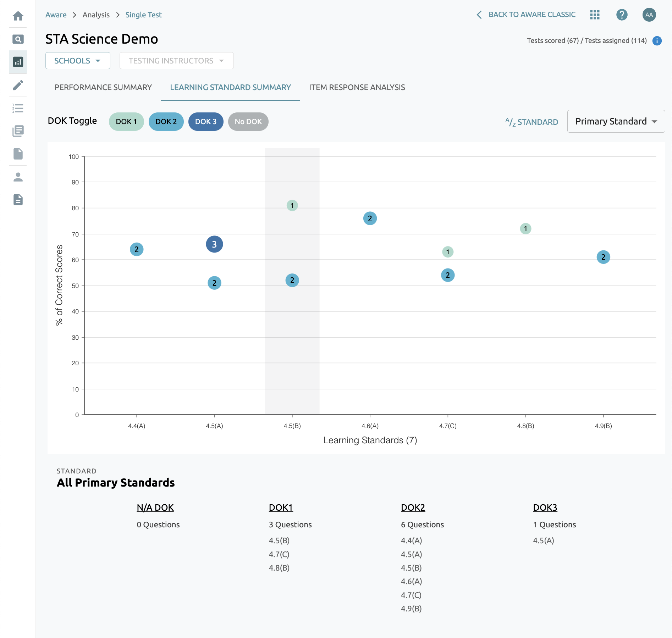Viewport: 672px width, 638px height.
Task: Click the DOK 3 point for 4.5(A)
Action: [214, 244]
